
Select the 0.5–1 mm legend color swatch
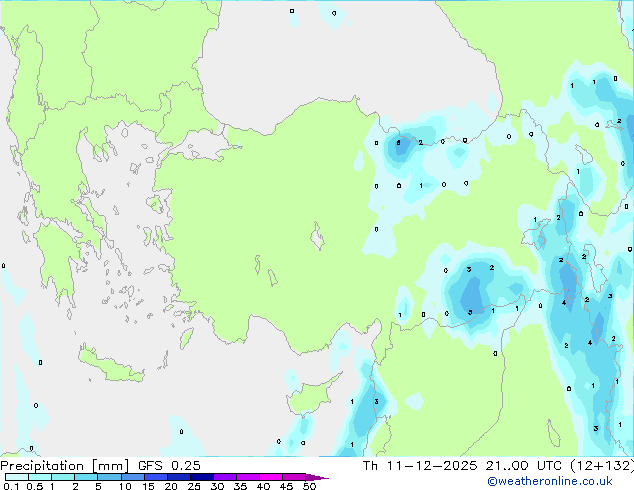pos(40,477)
